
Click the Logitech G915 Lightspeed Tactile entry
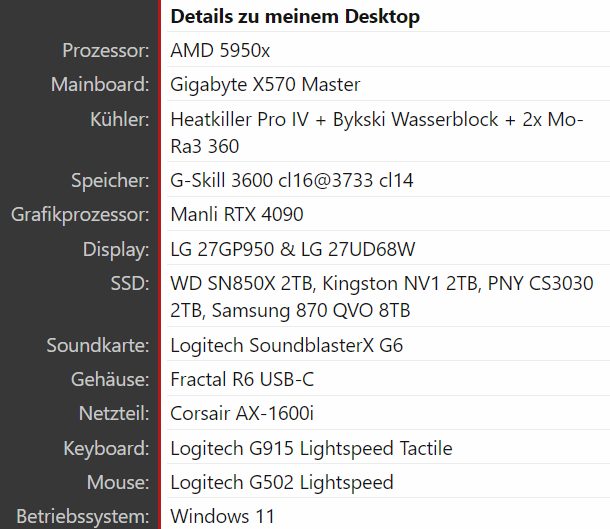pyautogui.click(x=311, y=448)
